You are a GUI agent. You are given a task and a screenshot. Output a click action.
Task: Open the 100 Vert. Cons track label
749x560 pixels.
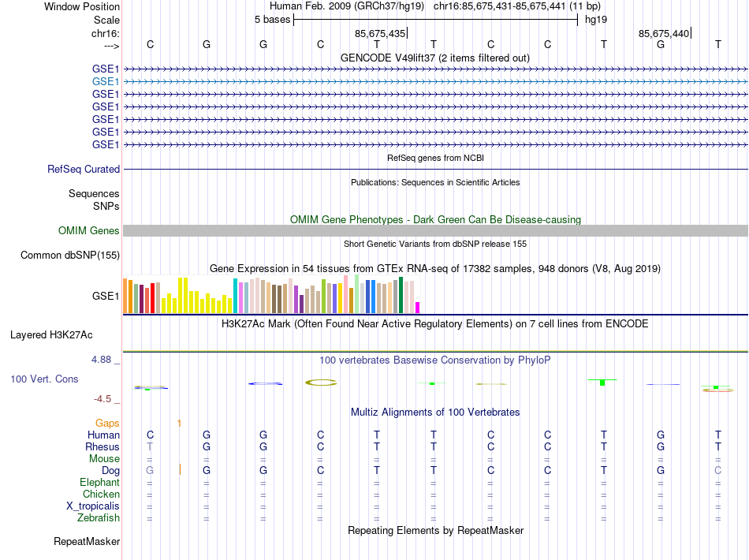click(44, 379)
